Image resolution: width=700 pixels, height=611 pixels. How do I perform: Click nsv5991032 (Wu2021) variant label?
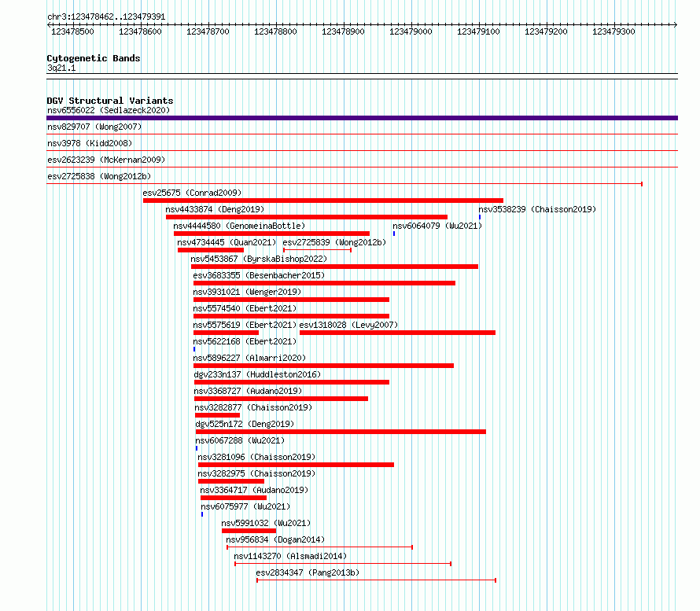[266, 523]
